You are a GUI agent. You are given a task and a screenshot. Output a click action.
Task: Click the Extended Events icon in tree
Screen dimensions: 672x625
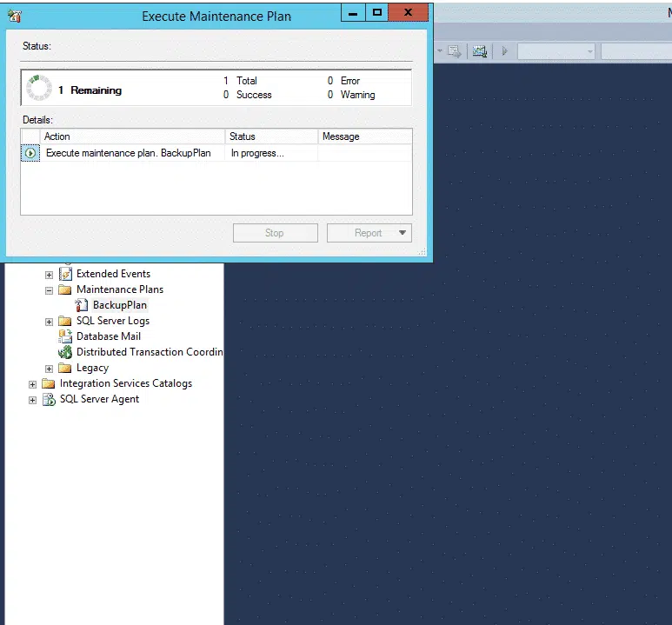[x=65, y=274]
